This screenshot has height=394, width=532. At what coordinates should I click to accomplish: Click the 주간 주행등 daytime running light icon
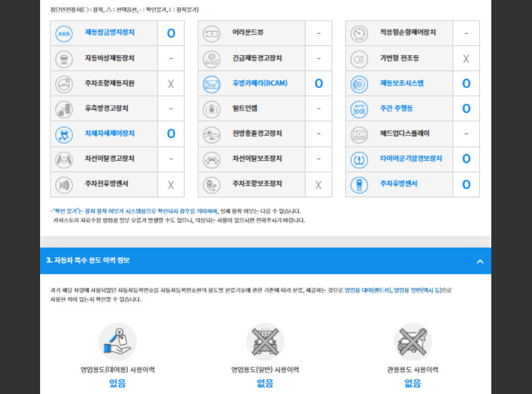coord(359,109)
